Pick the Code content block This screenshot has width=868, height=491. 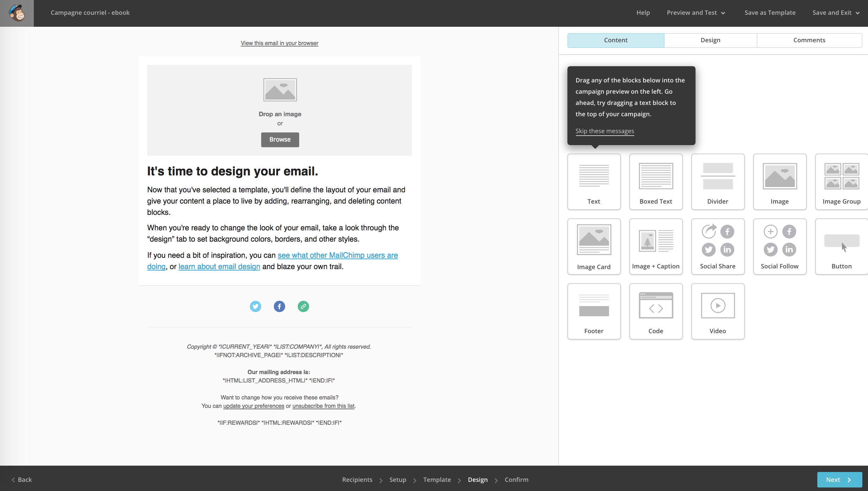[x=656, y=311]
